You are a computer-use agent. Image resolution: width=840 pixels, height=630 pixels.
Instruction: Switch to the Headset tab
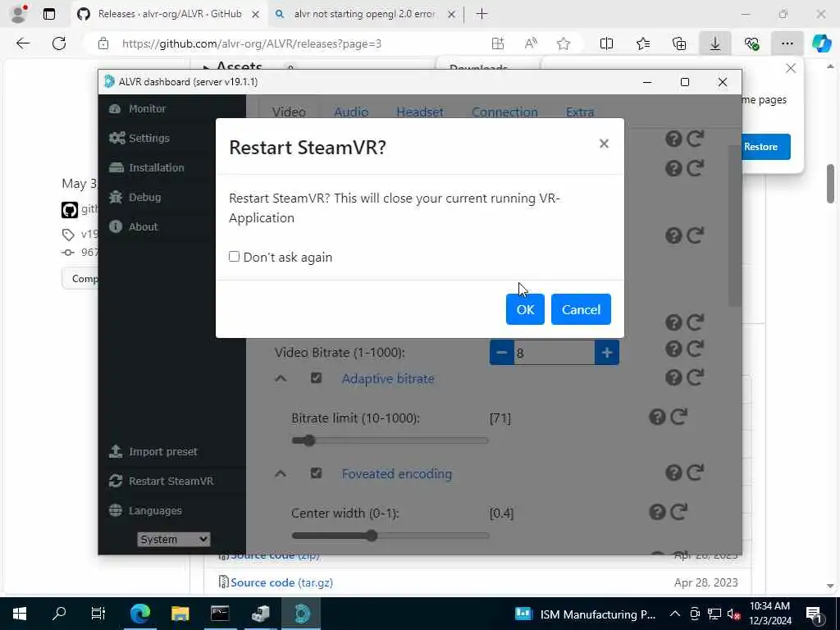pos(420,112)
